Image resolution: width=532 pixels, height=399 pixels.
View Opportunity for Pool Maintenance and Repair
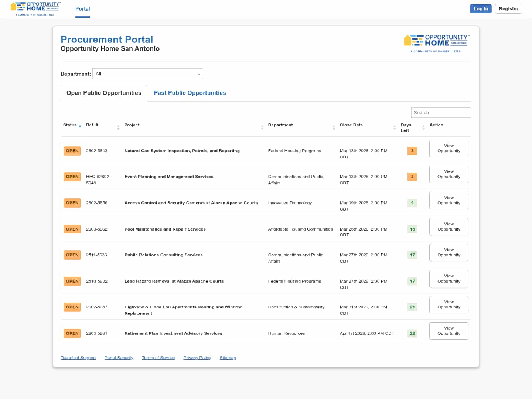point(449,227)
